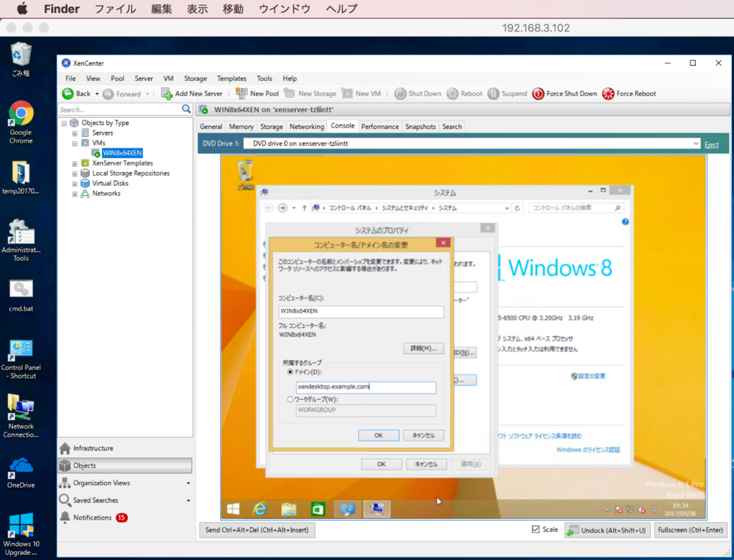This screenshot has width=734, height=560.
Task: Switch to the Snapshots tab
Action: coord(420,126)
